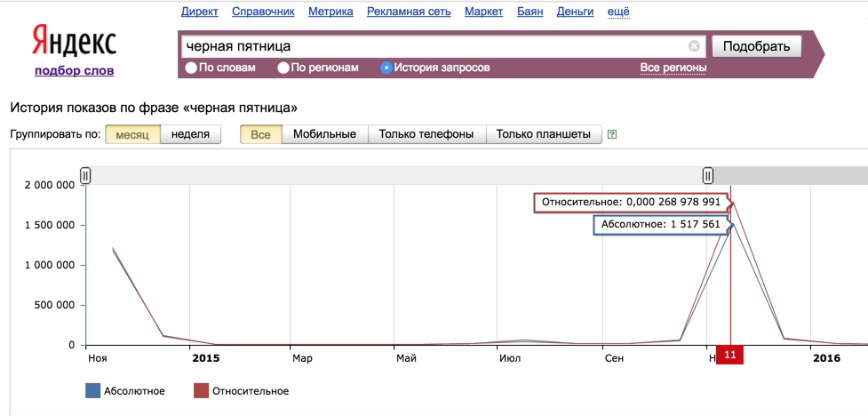Click the red 11 month marker
This screenshot has width=868, height=416.
point(730,355)
